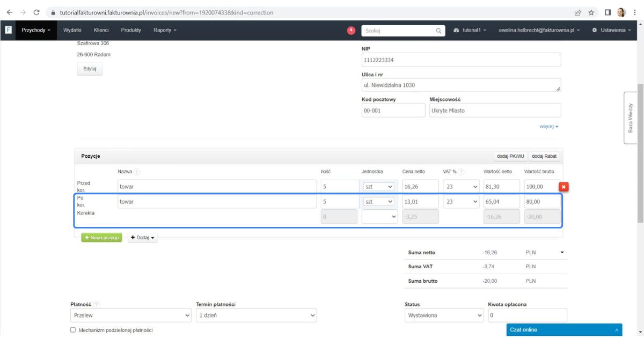Open the Raporty menu

165,30
